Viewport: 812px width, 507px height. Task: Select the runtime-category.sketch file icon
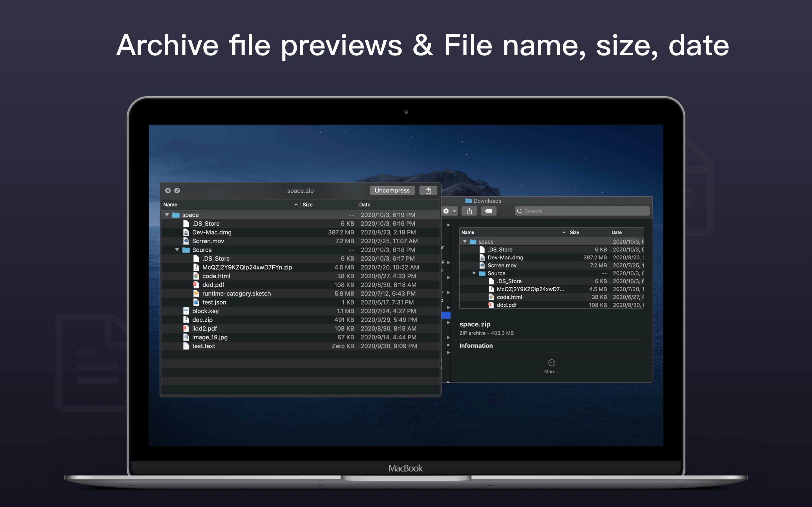(x=196, y=293)
